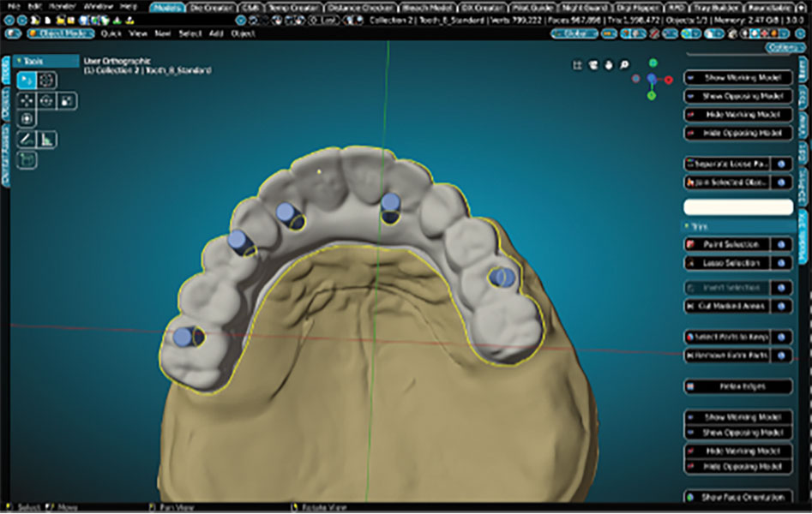This screenshot has height=514, width=812.
Task: Click the pan view hand icon
Action: [609, 65]
